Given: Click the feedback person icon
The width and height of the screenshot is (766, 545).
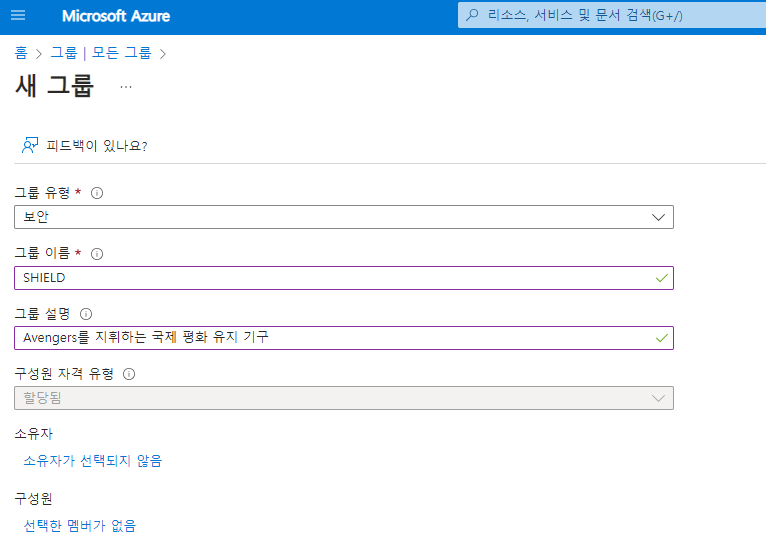Looking at the screenshot, I should (30, 145).
